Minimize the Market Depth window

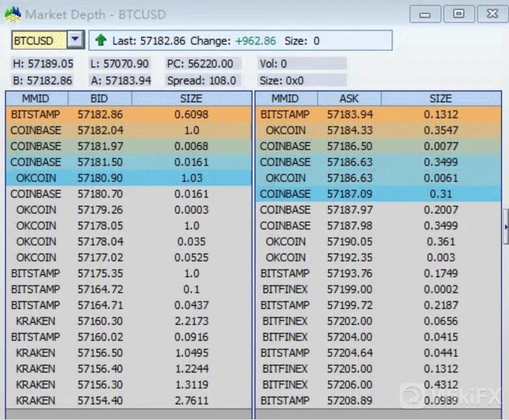(425, 14)
